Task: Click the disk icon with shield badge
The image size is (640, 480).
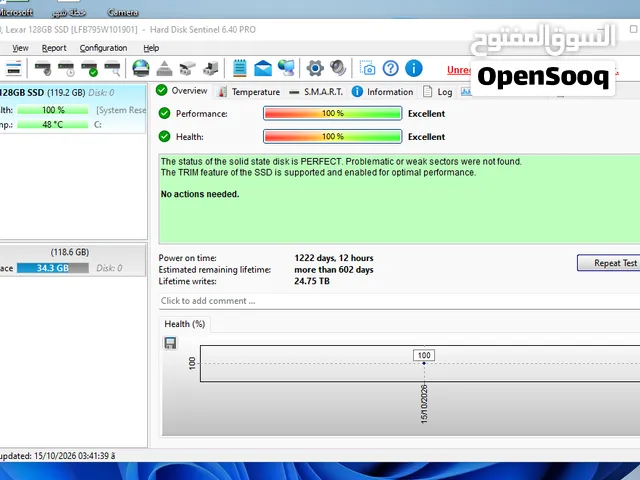Action: [x=43, y=68]
